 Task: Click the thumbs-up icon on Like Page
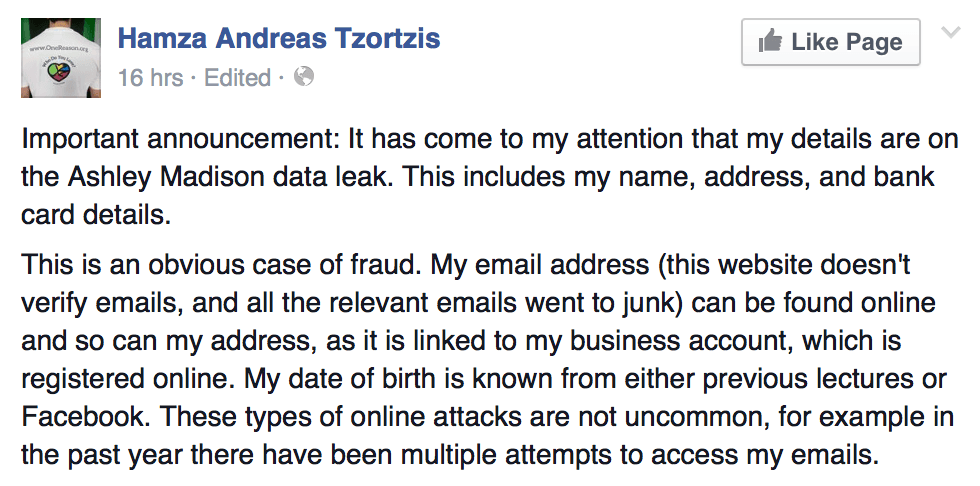click(769, 41)
